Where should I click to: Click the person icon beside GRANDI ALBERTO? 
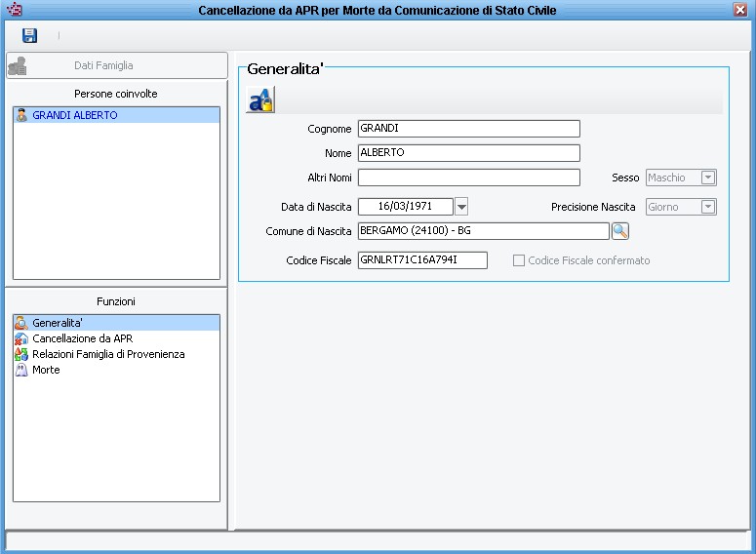pyautogui.click(x=21, y=115)
